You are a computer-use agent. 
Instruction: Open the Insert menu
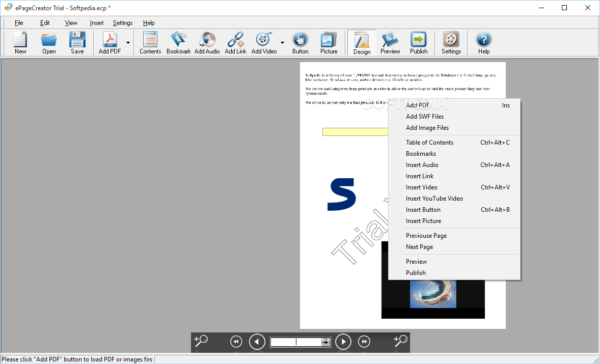pos(96,23)
